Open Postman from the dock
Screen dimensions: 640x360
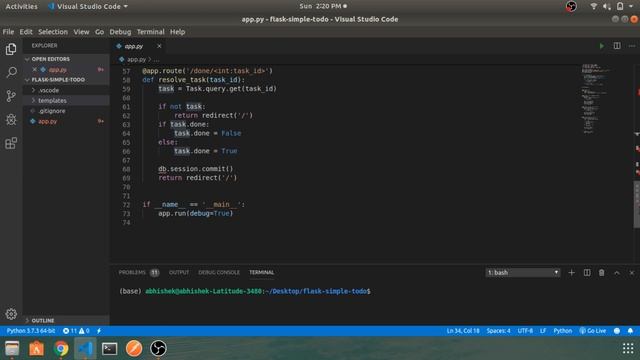point(134,349)
